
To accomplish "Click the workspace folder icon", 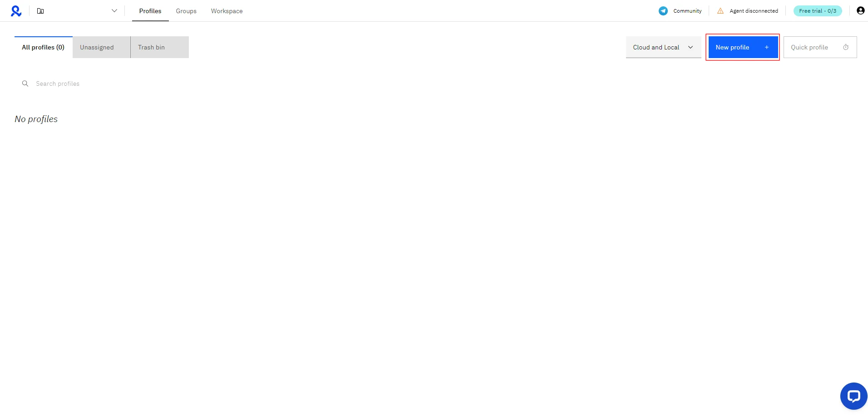I will tap(40, 11).
